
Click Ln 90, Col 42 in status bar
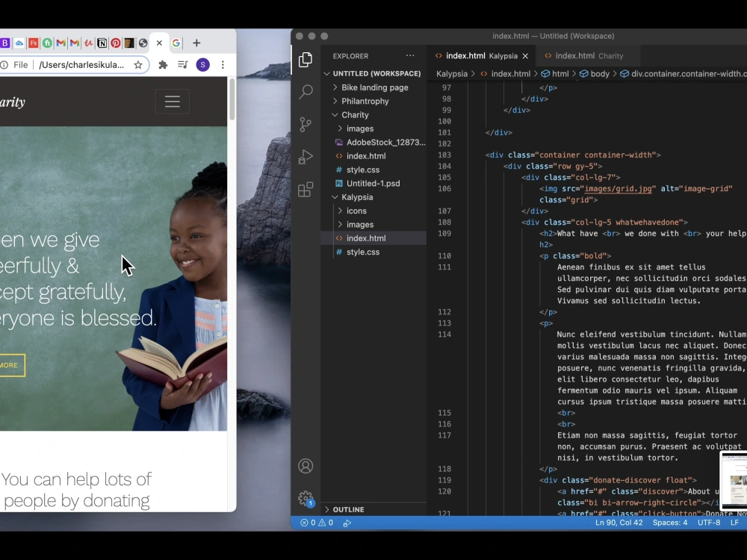click(619, 523)
